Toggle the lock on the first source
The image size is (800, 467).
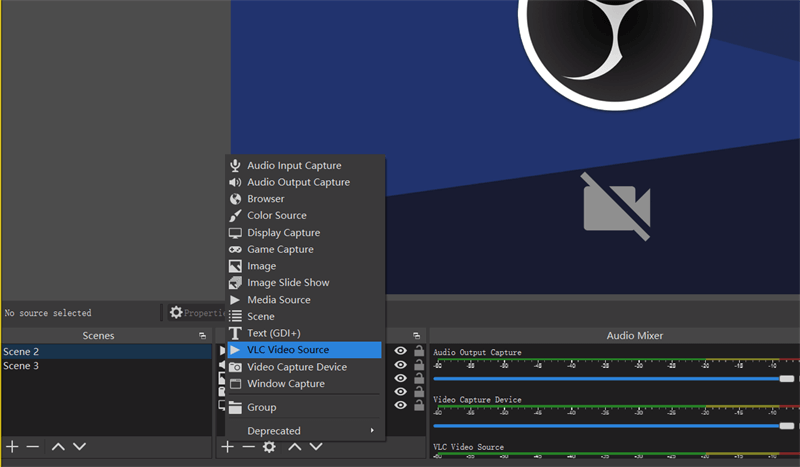pos(419,351)
